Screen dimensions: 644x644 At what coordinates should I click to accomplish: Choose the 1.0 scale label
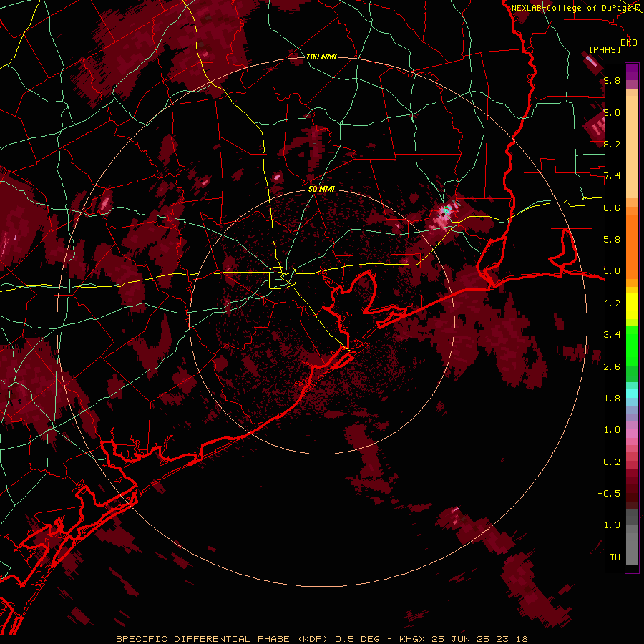coord(612,430)
